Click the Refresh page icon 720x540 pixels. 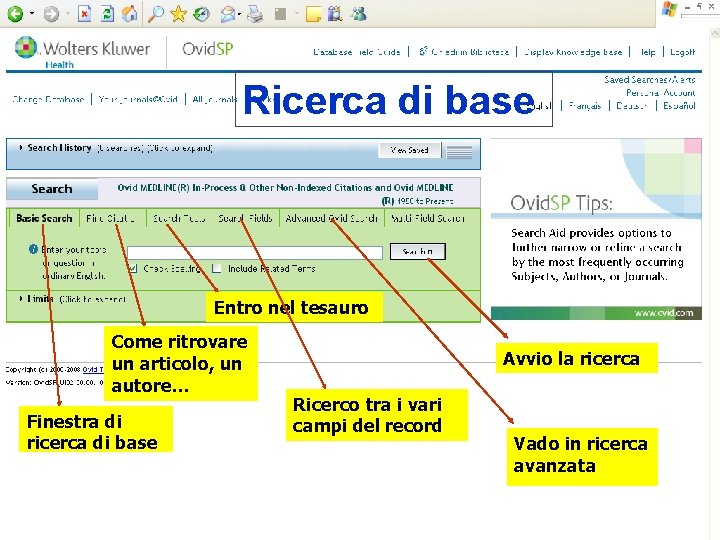pos(107,14)
